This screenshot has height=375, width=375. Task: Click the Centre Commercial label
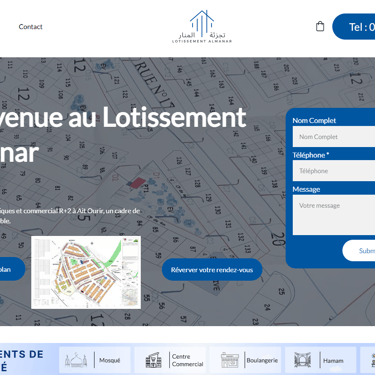(x=187, y=360)
